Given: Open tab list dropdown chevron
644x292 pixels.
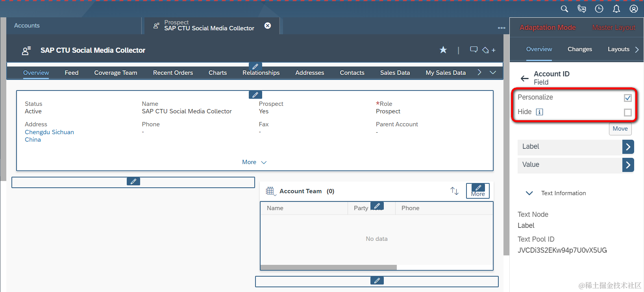Looking at the screenshot, I should point(493,72).
